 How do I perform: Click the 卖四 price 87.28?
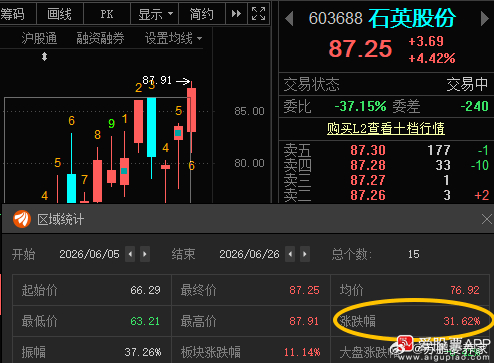[x=368, y=165]
